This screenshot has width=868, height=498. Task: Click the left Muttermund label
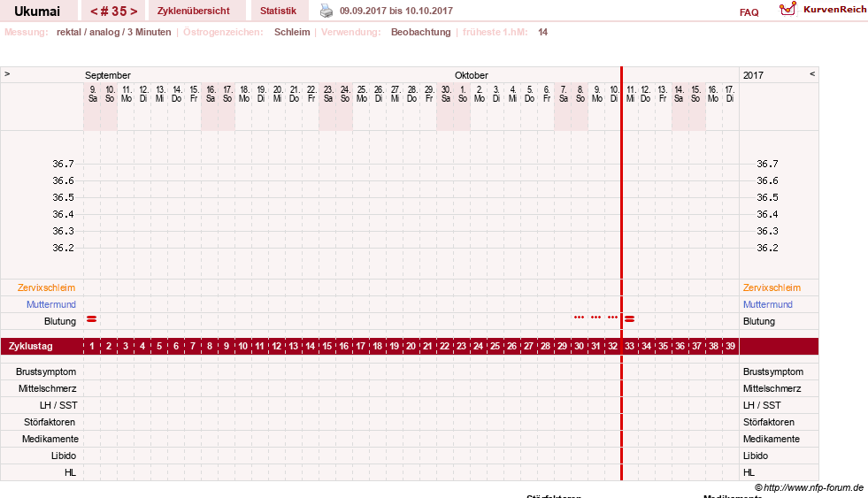[x=51, y=304]
